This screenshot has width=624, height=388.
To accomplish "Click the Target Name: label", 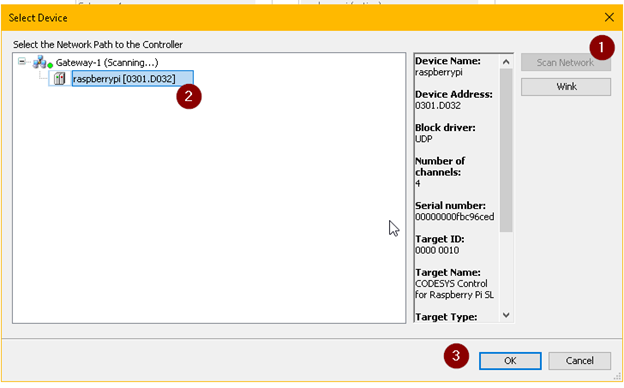I will tap(448, 273).
